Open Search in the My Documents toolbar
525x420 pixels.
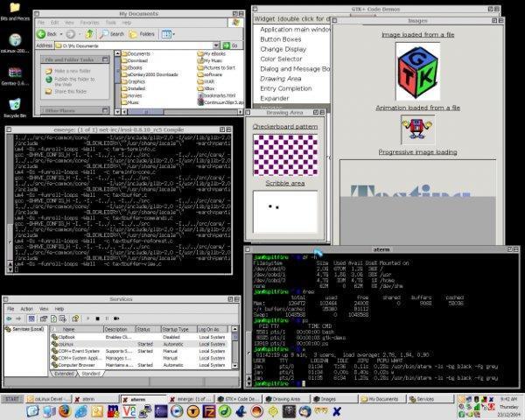pyautogui.click(x=113, y=34)
